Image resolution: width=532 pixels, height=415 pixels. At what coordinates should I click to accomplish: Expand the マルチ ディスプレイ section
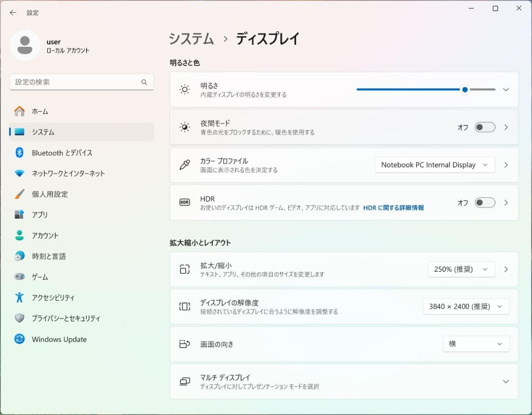(x=505, y=382)
